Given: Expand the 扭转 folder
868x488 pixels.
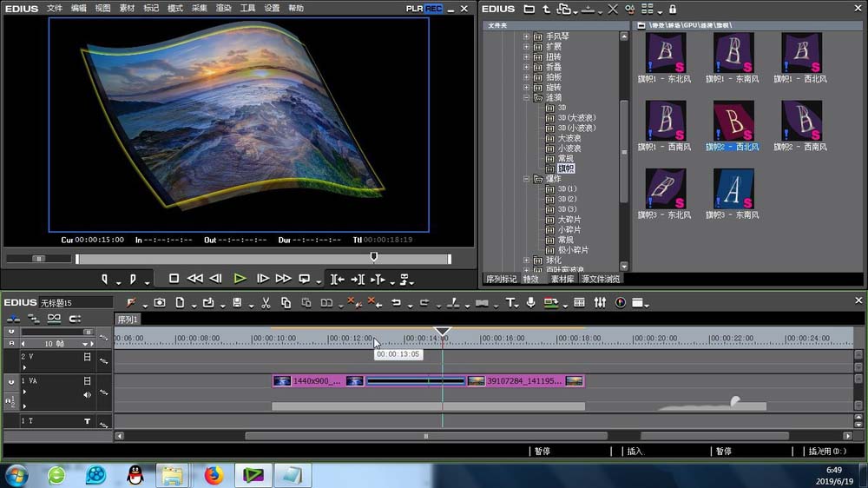Looking at the screenshot, I should click(526, 57).
